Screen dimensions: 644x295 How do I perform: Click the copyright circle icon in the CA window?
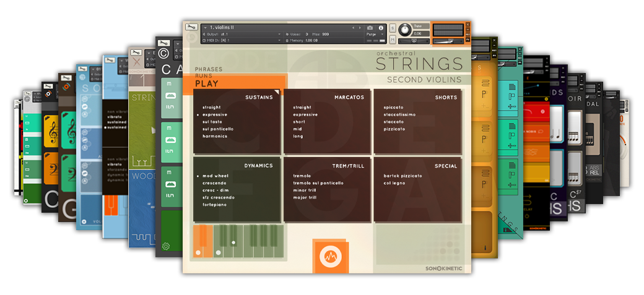point(164,54)
